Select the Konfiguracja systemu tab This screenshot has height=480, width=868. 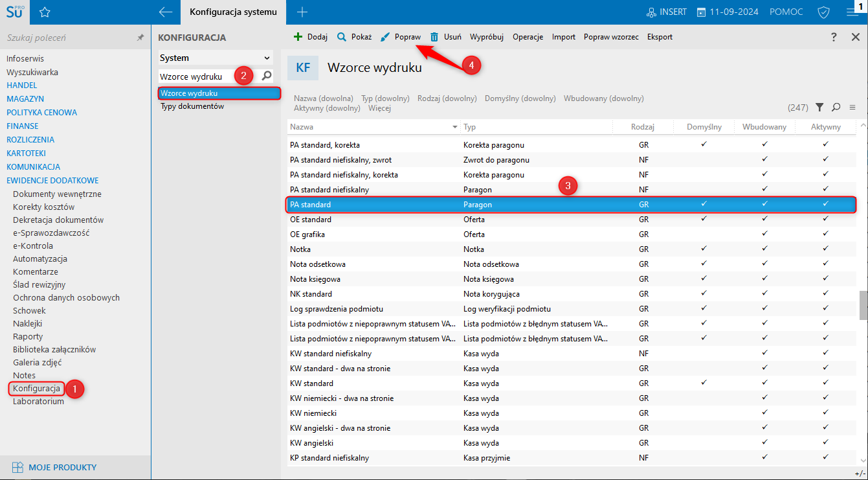pos(233,12)
